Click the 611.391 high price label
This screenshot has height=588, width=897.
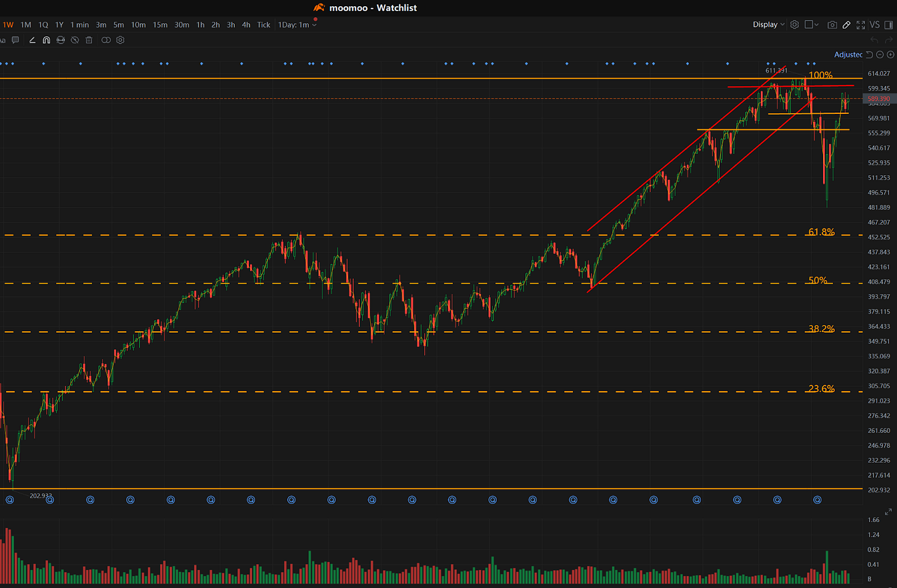coord(776,70)
